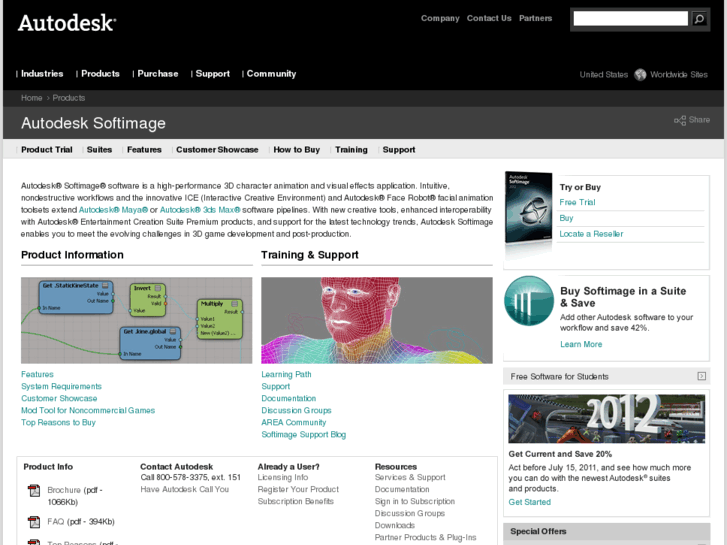
Task: Click the teal Suite circular icon
Action: [529, 301]
